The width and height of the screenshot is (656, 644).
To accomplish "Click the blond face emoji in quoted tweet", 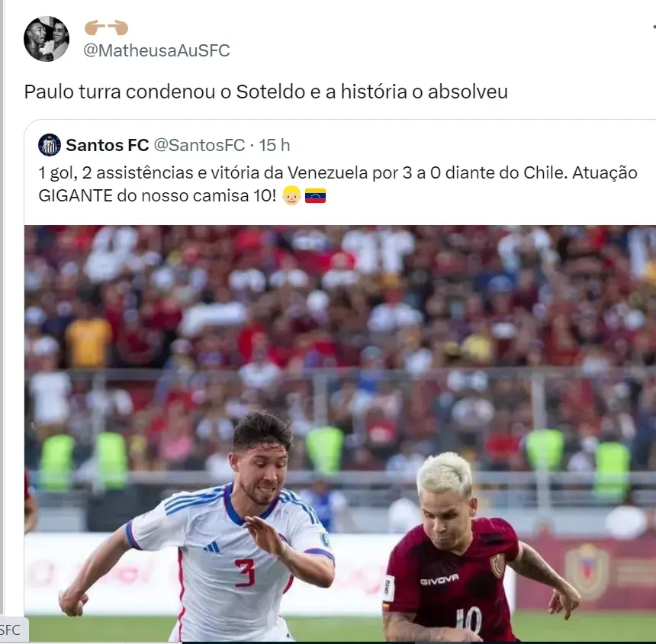I will [291, 195].
